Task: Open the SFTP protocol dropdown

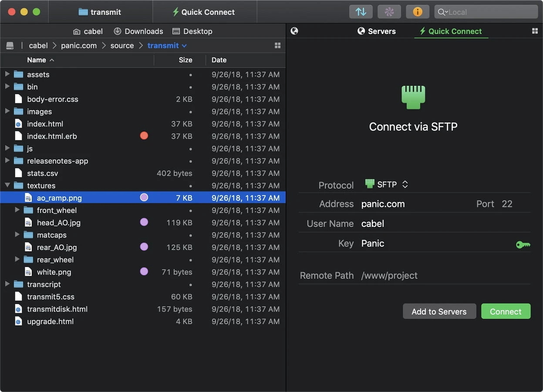Action: pyautogui.click(x=405, y=184)
